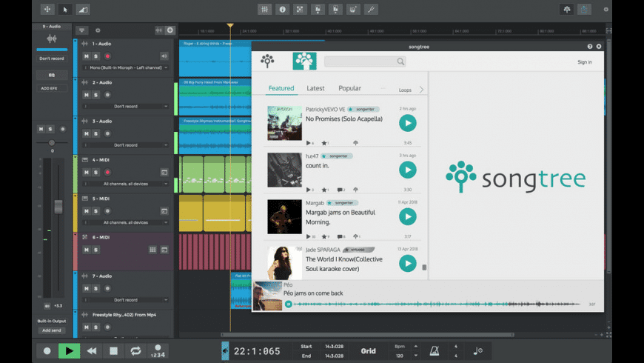This screenshot has width=644, height=363.
Task: Play Margab jams on Beautiful Morning
Action: 407,216
